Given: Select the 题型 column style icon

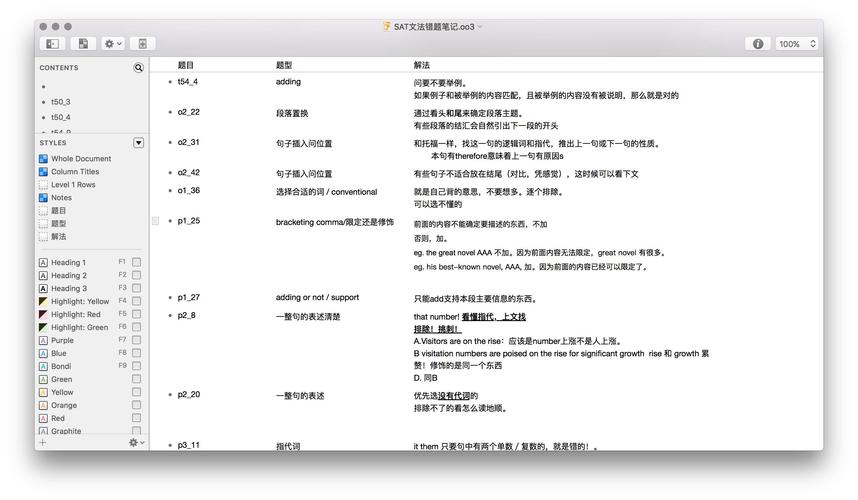Looking at the screenshot, I should click(x=43, y=224).
